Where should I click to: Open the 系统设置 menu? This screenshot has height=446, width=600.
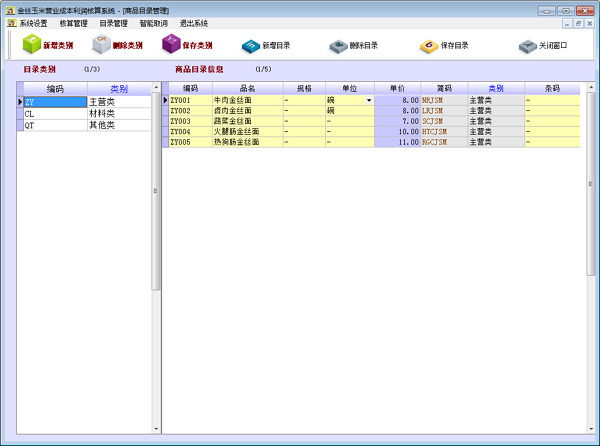coord(33,24)
